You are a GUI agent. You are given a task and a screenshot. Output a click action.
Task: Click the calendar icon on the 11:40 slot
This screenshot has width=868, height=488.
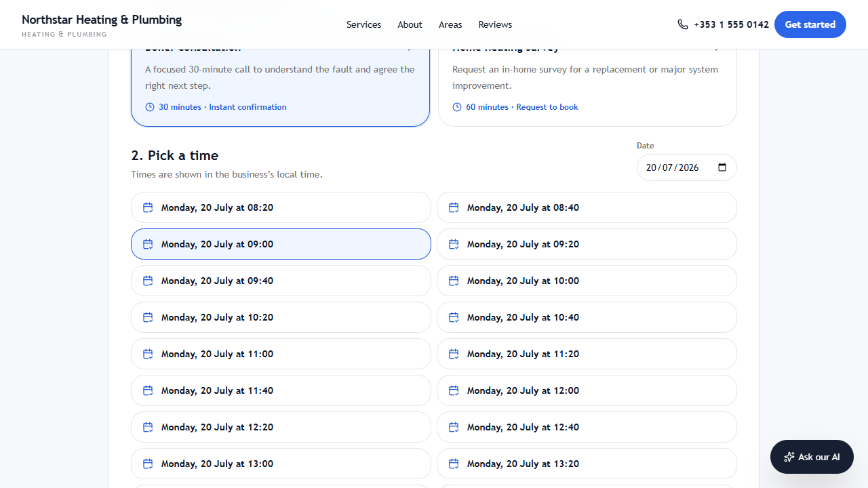click(148, 390)
